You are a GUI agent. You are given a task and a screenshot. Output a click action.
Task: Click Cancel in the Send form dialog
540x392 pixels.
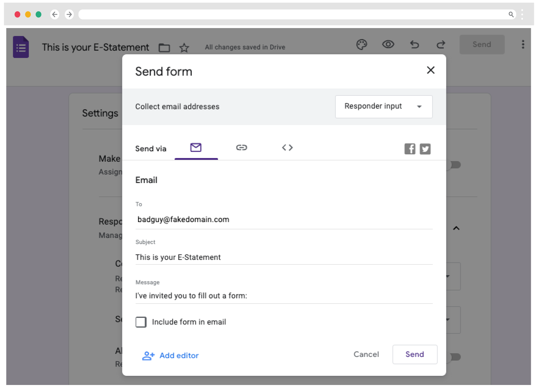pyautogui.click(x=366, y=354)
